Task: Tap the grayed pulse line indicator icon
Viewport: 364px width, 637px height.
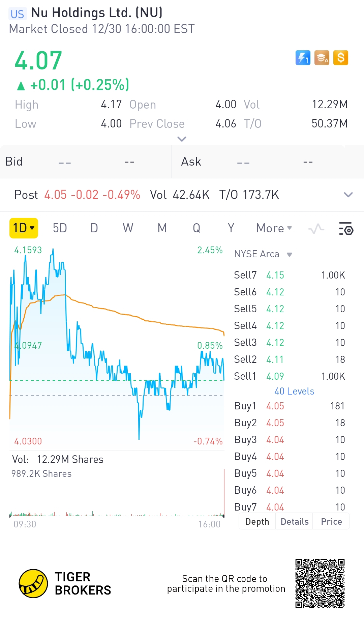Action: pyautogui.click(x=316, y=229)
